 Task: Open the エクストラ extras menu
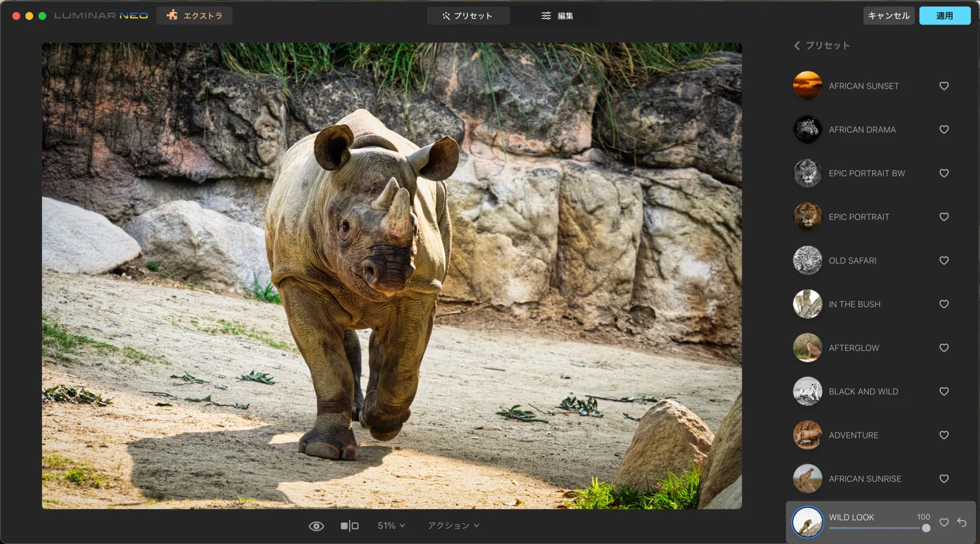194,16
